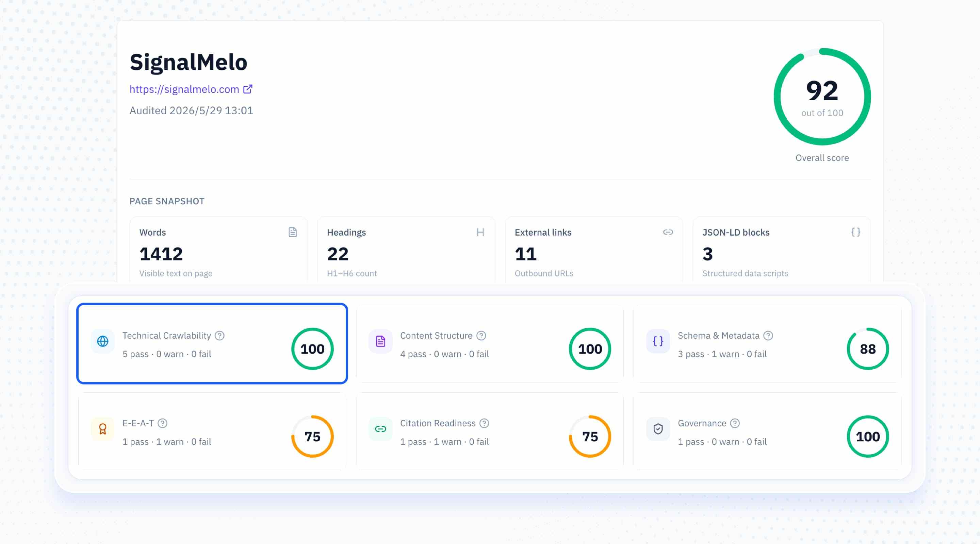Click the SignalMelo page title
The width and height of the screenshot is (980, 544).
[188, 62]
